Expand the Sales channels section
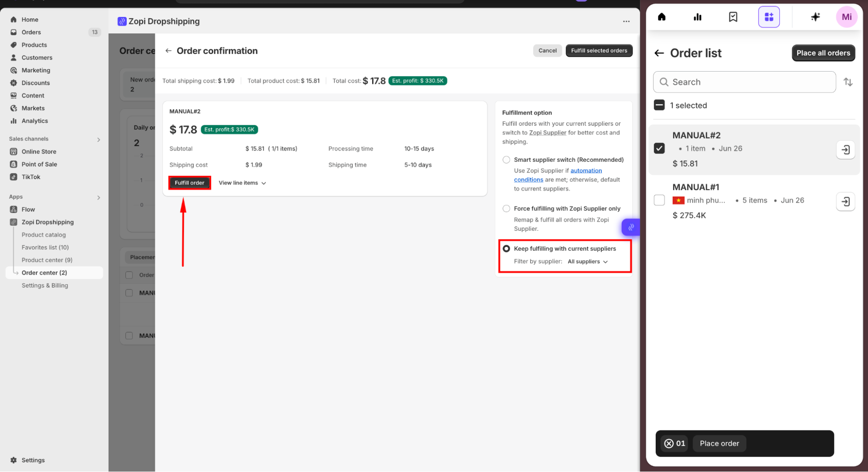This screenshot has height=472, width=868. (x=99, y=139)
